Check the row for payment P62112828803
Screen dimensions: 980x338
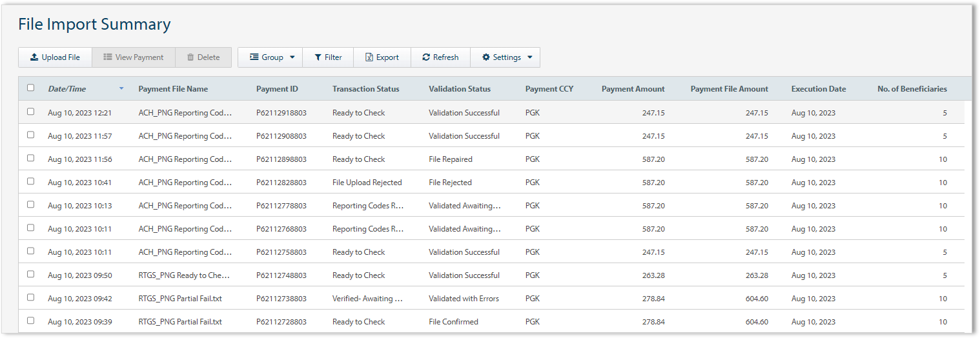30,182
